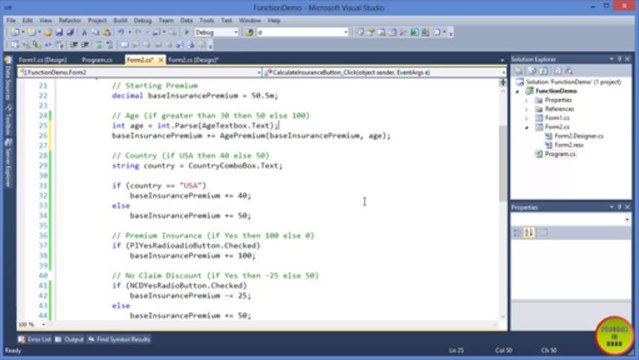Screen dimensions: 639x360
Task: Select Form2.resx in Solution Explorer
Action: pyautogui.click(x=569, y=145)
